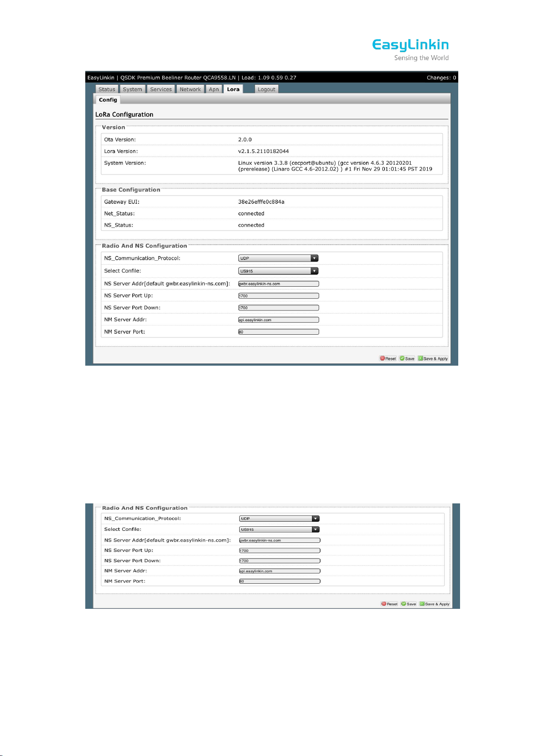
Task: Click the "Changes: 0" indicator
Action: pos(441,78)
